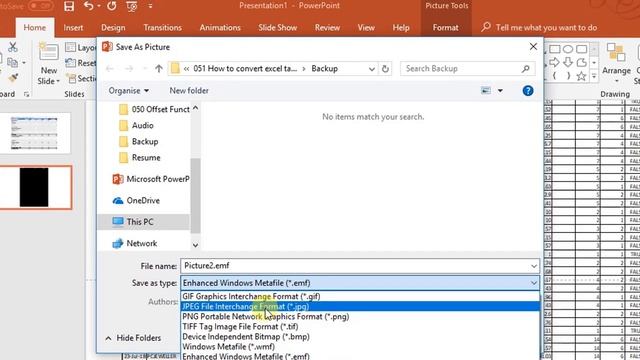Image resolution: width=640 pixels, height=360 pixels.
Task: Open the address path history dropdown
Action: (x=371, y=69)
